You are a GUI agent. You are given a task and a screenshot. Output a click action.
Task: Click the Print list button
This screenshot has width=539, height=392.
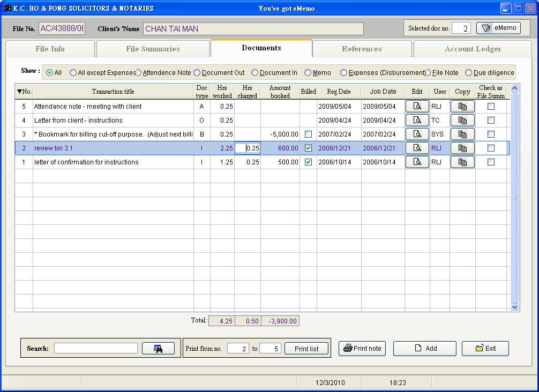click(306, 349)
